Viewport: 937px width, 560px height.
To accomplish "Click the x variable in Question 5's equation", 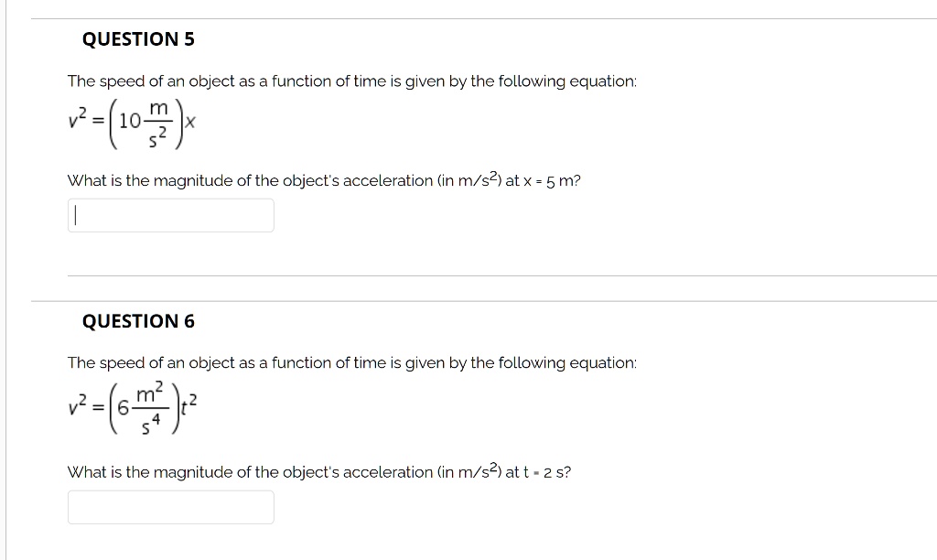I will pyautogui.click(x=192, y=122).
